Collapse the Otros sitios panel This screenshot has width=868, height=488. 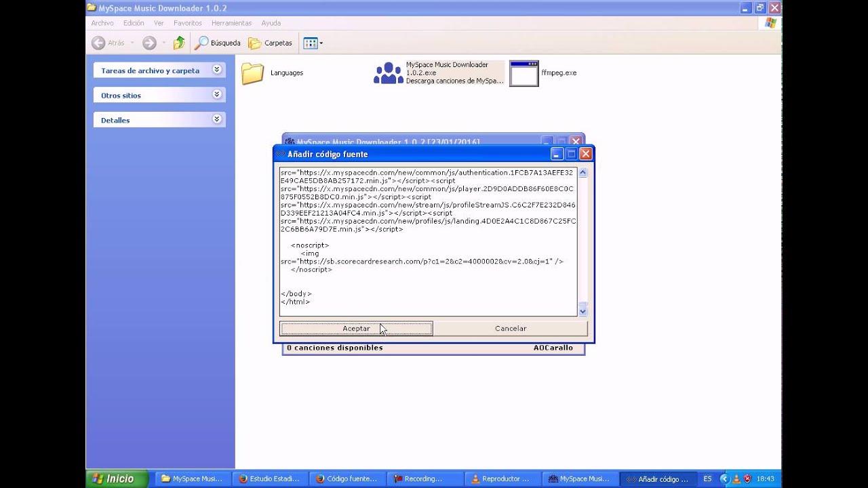(217, 95)
